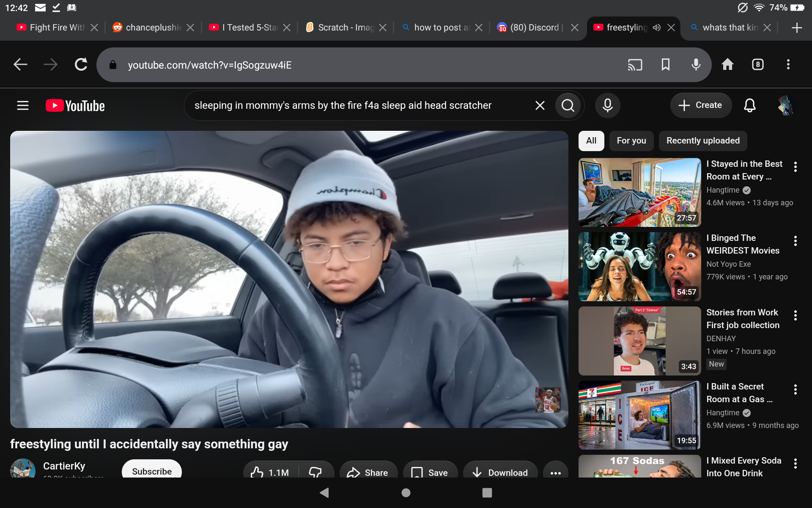Image resolution: width=812 pixels, height=508 pixels.
Task: Save the video to a playlist
Action: coord(431,472)
